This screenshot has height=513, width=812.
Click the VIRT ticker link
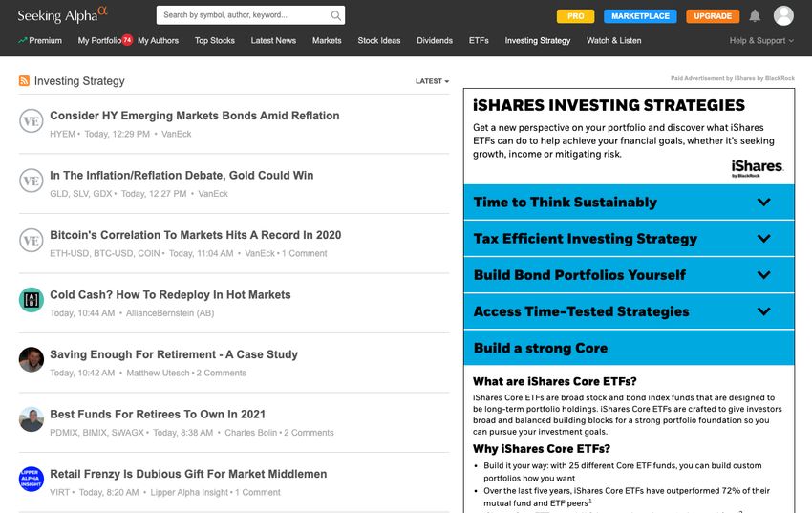(59, 492)
